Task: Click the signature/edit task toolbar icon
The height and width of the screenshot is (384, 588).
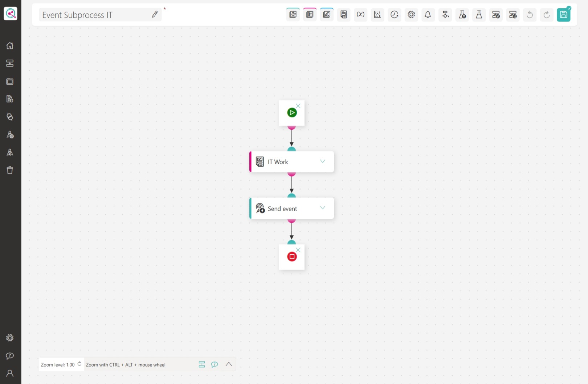Action: (x=327, y=15)
